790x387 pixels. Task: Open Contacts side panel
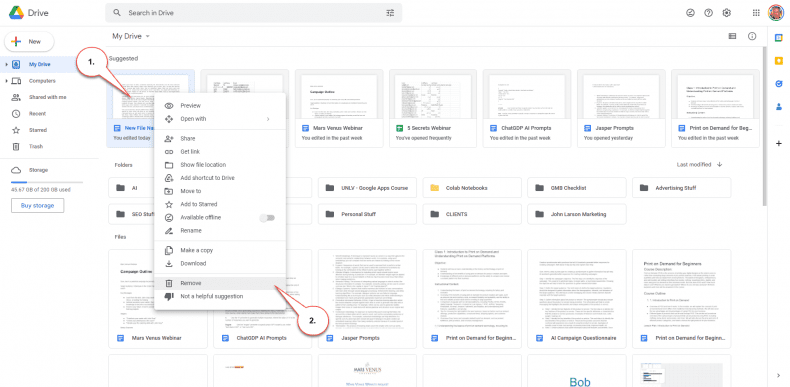(x=778, y=106)
